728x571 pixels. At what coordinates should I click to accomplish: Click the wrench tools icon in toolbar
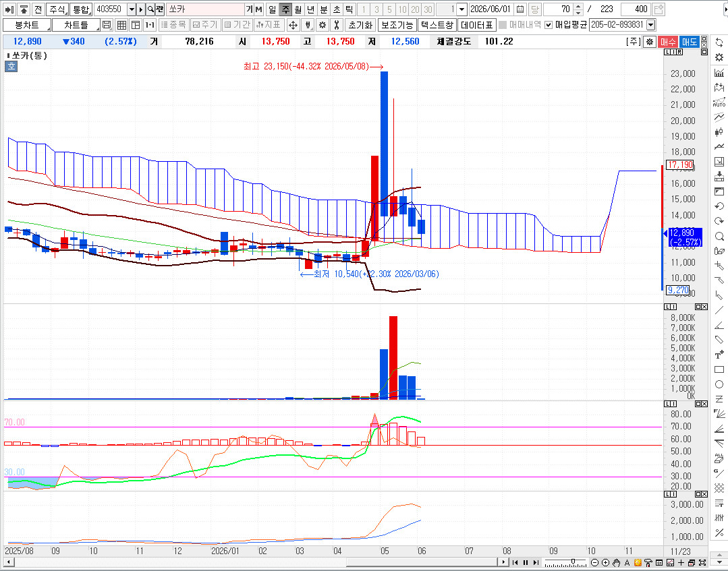(x=337, y=25)
